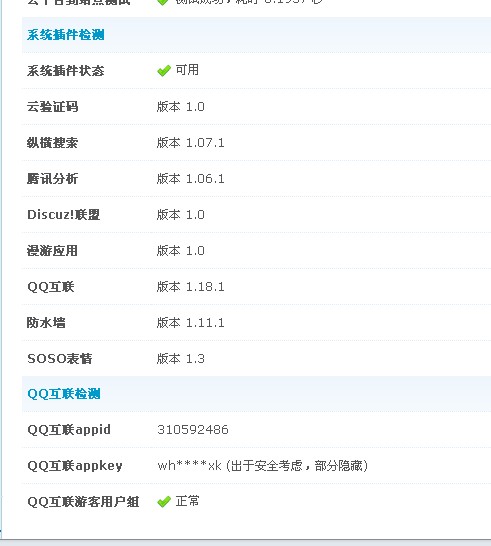Select the 系统插件检测 section header

(x=65, y=35)
